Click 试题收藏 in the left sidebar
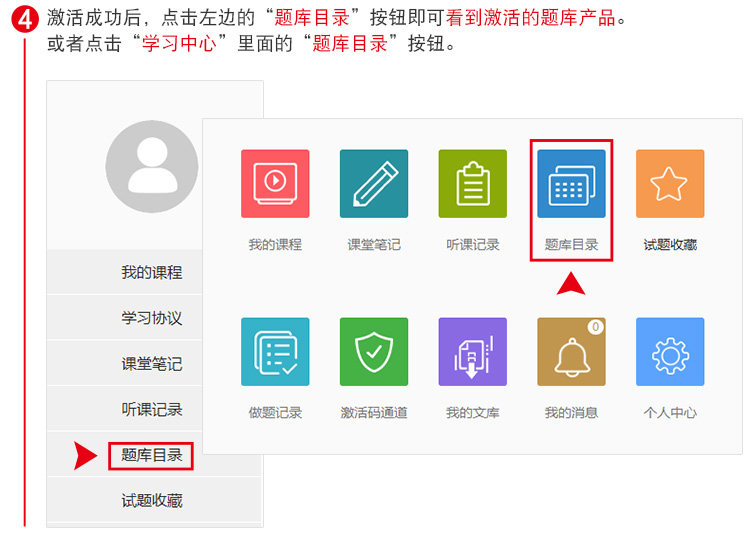The image size is (750, 548). point(152,501)
